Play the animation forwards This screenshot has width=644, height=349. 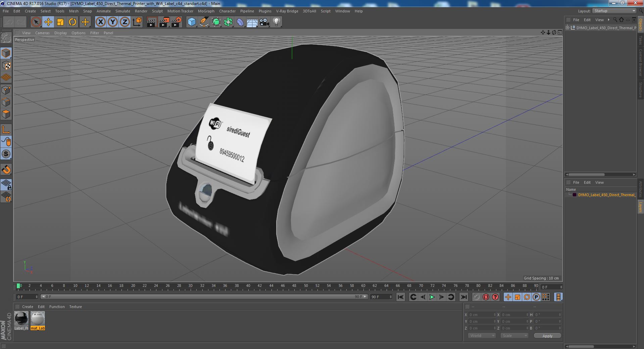pos(432,297)
